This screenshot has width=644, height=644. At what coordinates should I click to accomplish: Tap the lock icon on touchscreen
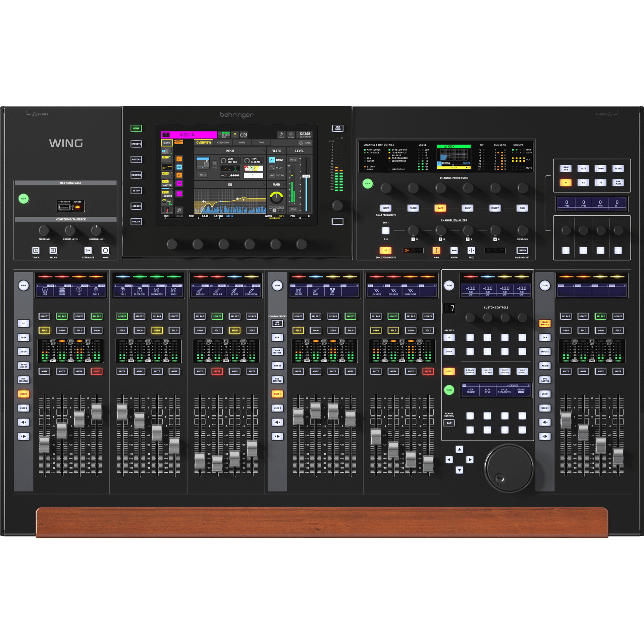click(235, 135)
